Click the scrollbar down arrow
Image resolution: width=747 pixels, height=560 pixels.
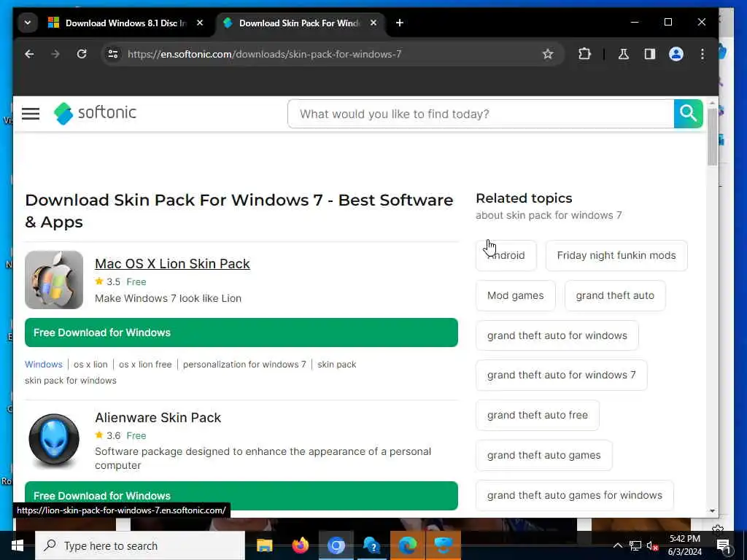tap(712, 511)
